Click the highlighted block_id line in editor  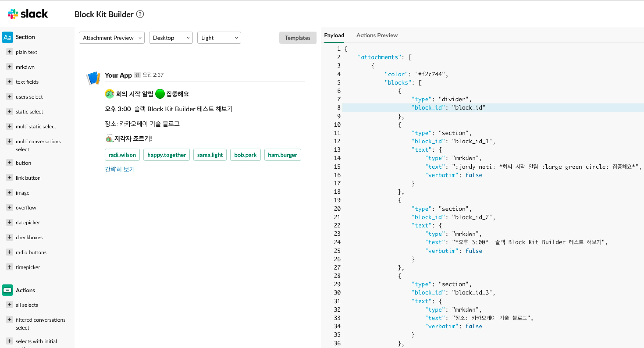click(493, 108)
